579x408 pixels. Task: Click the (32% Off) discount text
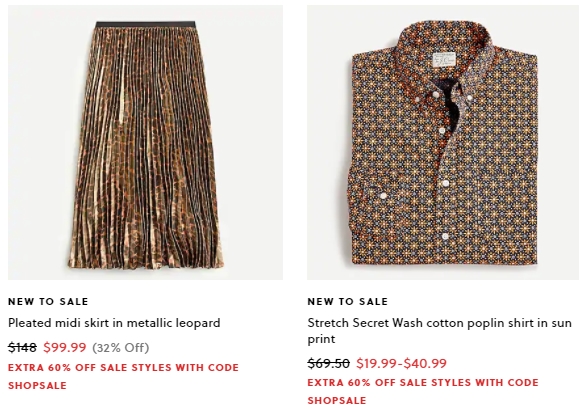(x=120, y=348)
